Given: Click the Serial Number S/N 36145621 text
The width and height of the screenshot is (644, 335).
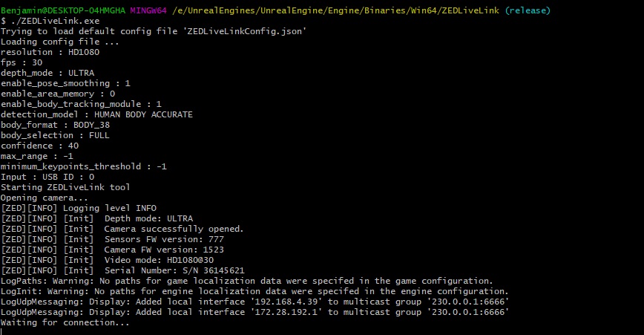Looking at the screenshot, I should [174, 270].
